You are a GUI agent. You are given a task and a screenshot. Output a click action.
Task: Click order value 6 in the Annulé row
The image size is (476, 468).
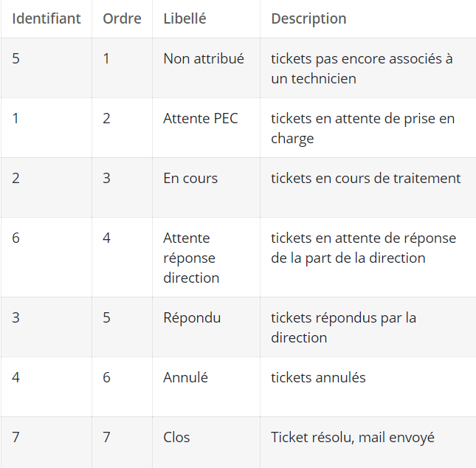(x=106, y=377)
